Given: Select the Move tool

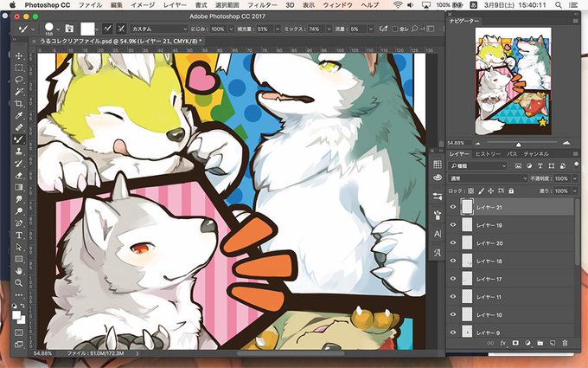Looking at the screenshot, I should [19, 56].
